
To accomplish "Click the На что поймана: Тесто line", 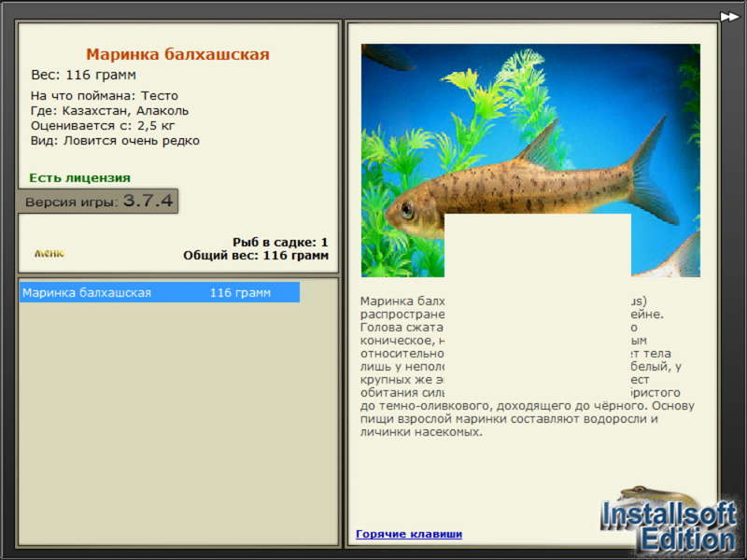I will pyautogui.click(x=105, y=96).
